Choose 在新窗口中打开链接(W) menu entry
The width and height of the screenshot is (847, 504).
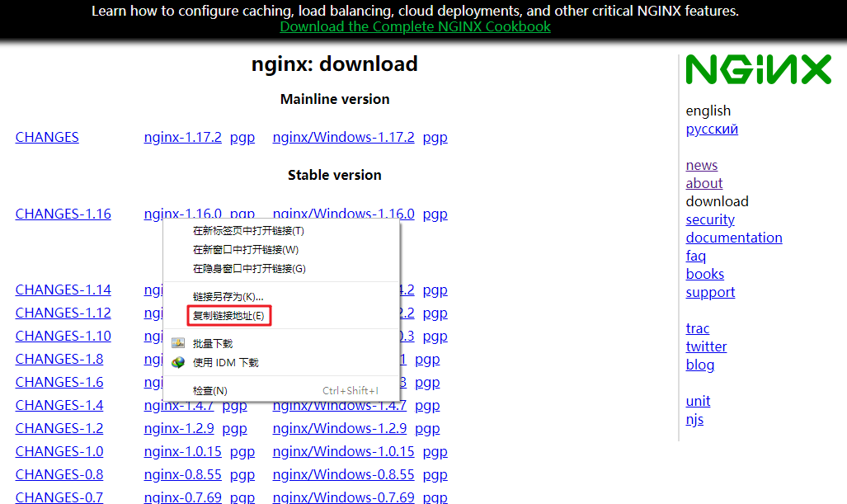[246, 250]
